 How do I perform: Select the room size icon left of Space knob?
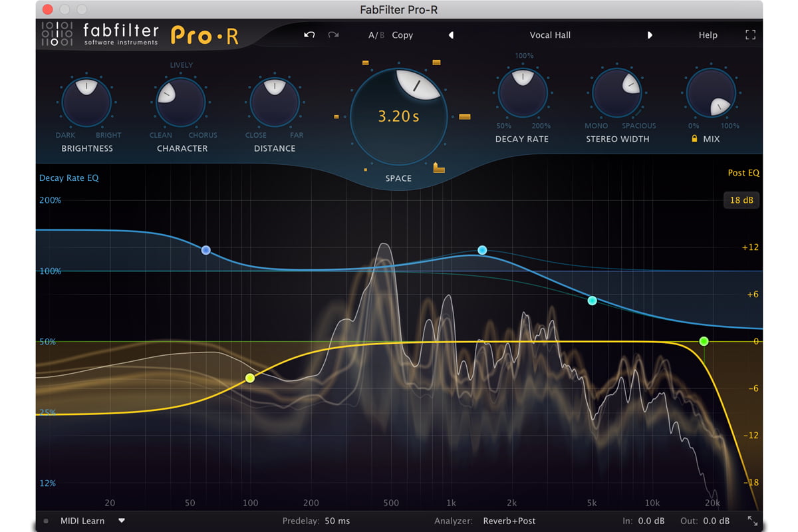(x=336, y=116)
